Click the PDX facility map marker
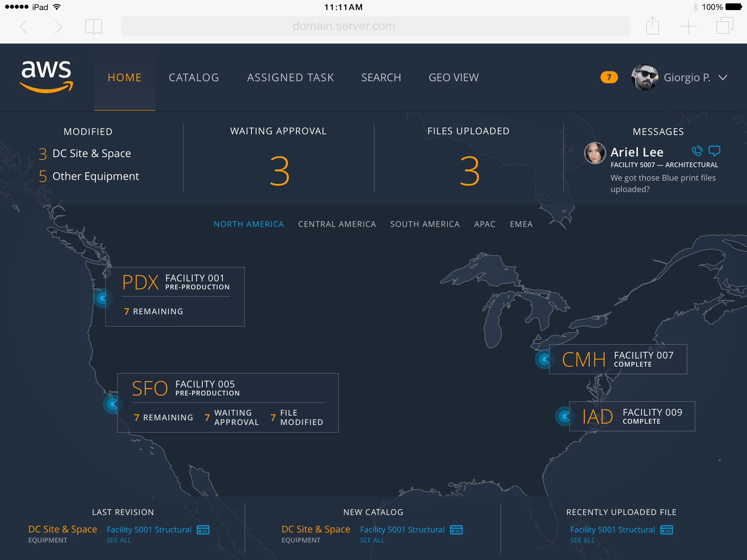Screen dimensions: 747x560 click(x=102, y=298)
